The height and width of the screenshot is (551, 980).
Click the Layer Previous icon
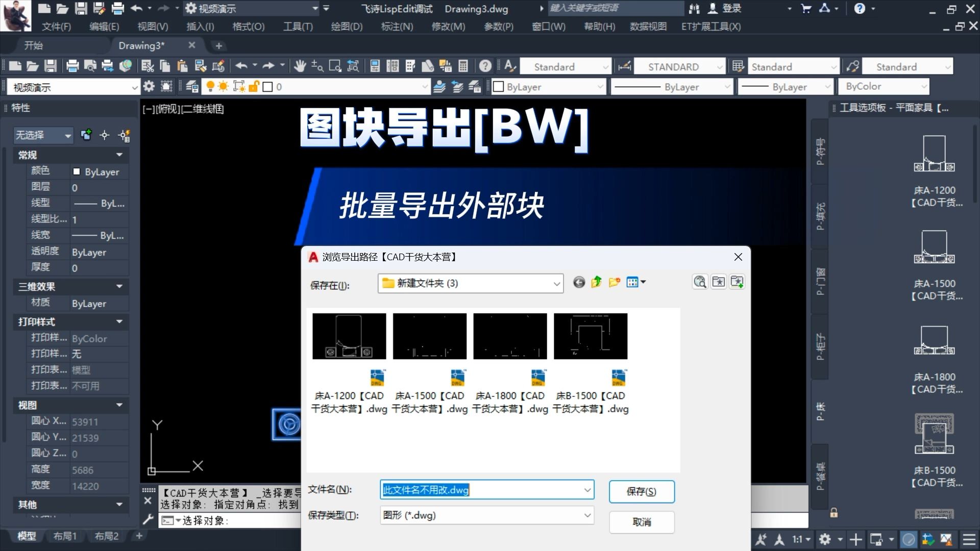click(x=457, y=87)
